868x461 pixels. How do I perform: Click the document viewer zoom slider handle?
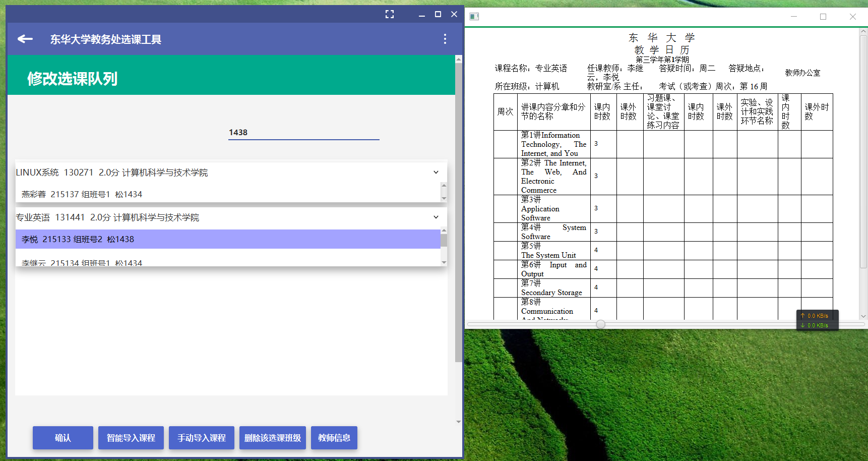(x=600, y=324)
